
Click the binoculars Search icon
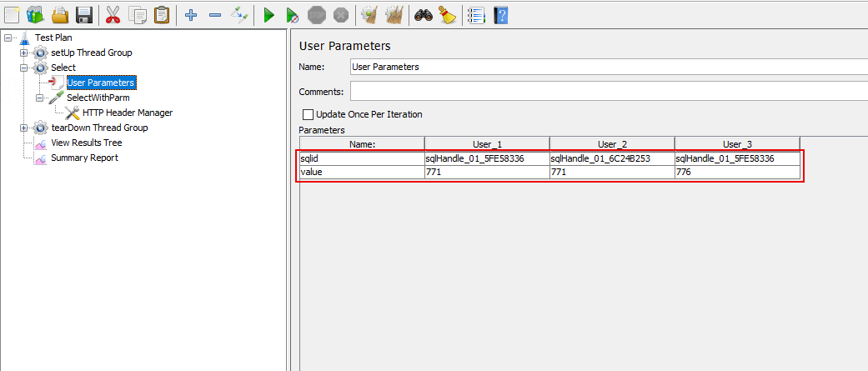click(x=424, y=14)
